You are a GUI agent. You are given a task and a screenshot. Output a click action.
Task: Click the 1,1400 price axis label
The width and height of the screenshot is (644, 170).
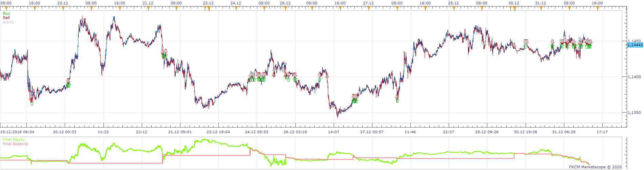click(634, 77)
